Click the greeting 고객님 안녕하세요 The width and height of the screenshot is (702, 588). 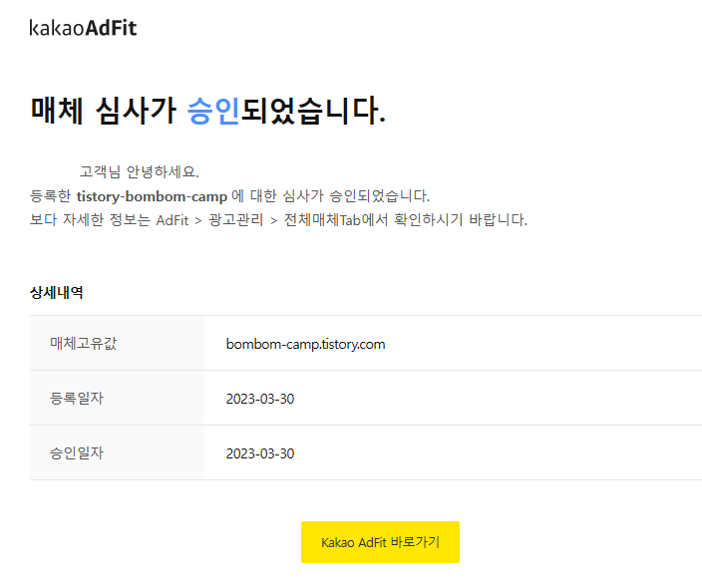click(x=140, y=171)
